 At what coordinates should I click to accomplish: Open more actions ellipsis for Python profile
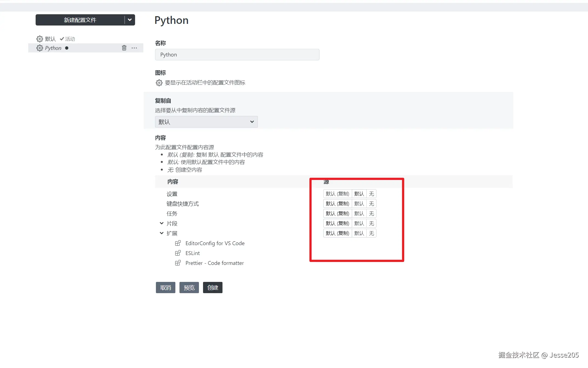point(134,48)
